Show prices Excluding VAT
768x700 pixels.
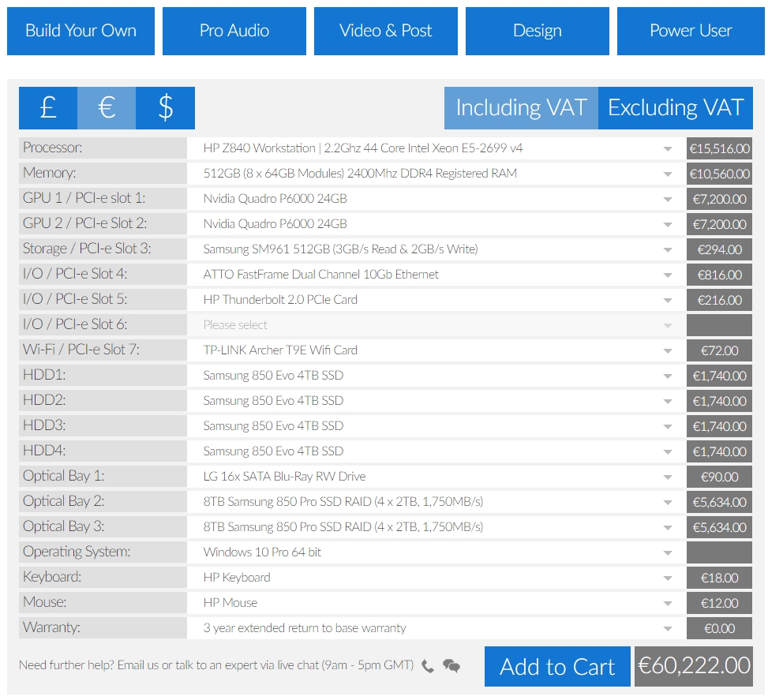click(x=676, y=108)
